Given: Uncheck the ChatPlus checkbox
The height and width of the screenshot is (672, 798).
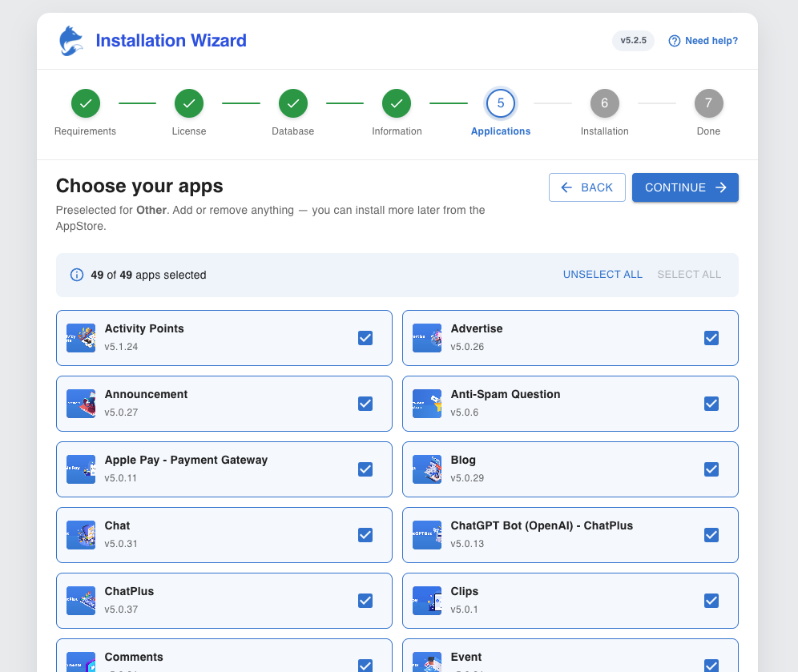Looking at the screenshot, I should point(365,600).
